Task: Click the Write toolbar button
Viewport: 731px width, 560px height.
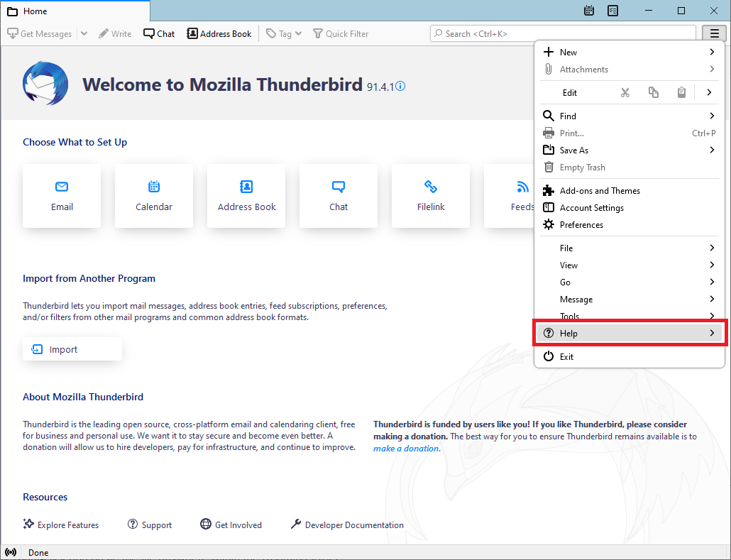Action: tap(115, 33)
